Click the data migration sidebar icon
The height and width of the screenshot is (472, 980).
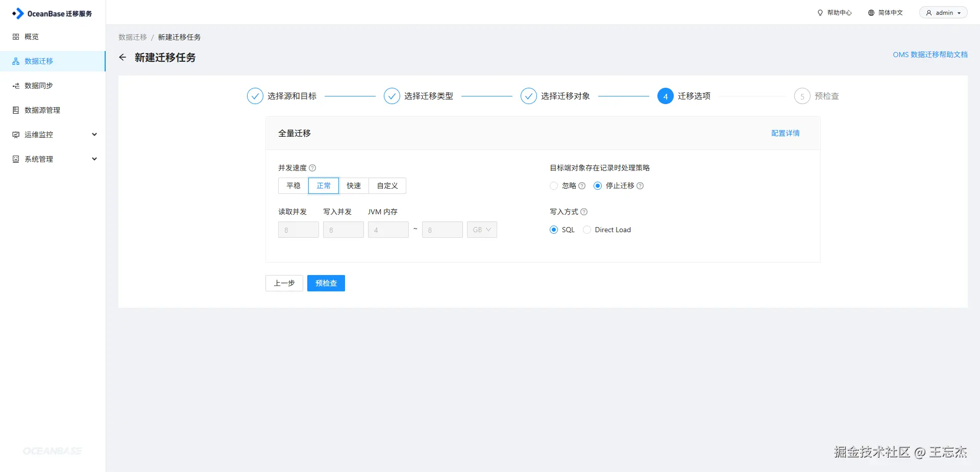pos(16,61)
